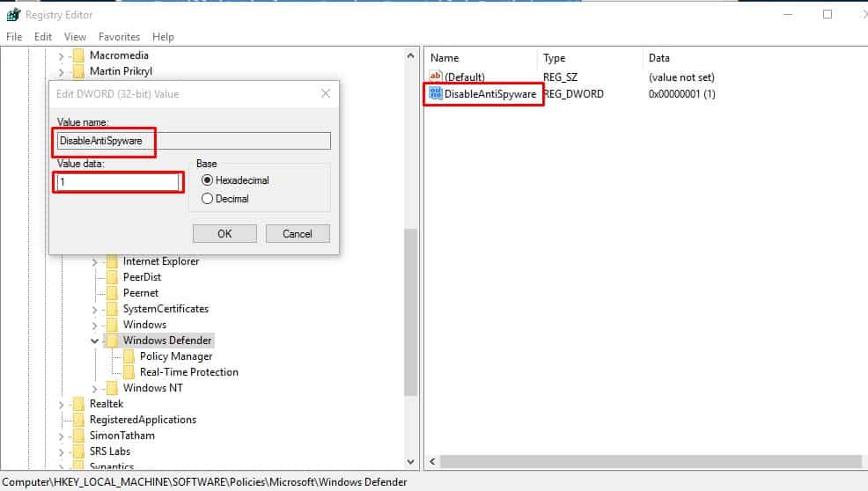Cancel the Edit DWORD dialog
868x491 pixels.
pos(298,233)
